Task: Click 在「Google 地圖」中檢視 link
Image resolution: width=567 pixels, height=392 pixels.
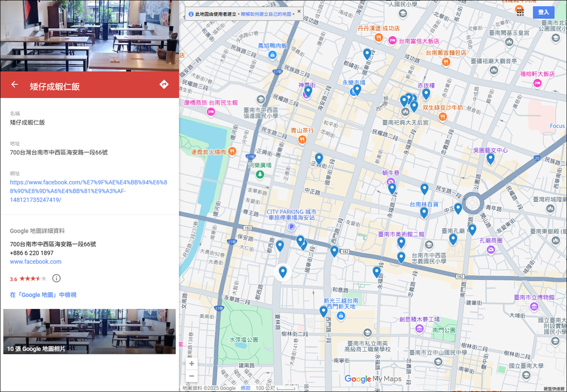Action: click(x=43, y=295)
